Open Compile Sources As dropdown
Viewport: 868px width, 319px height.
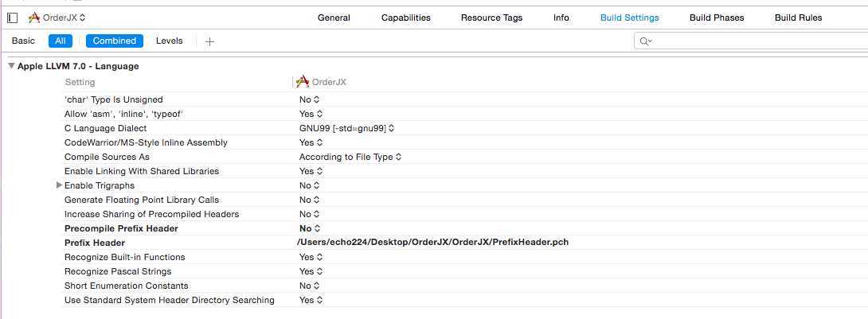pos(350,157)
